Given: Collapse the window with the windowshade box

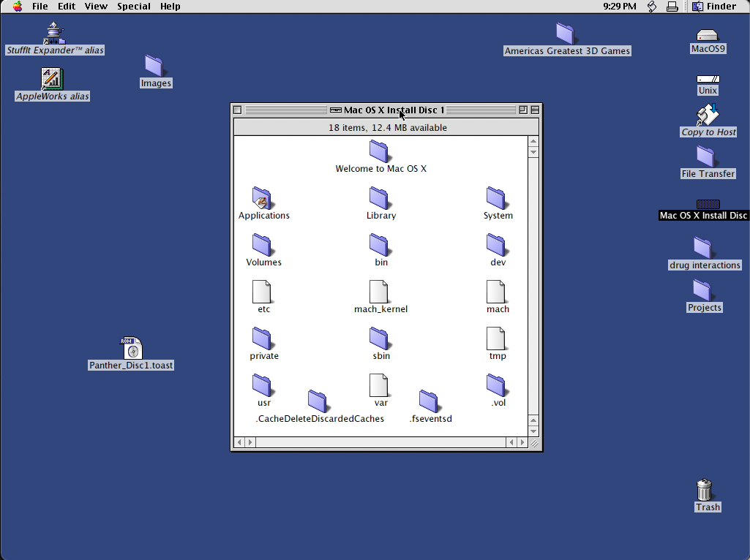Looking at the screenshot, I should point(535,109).
